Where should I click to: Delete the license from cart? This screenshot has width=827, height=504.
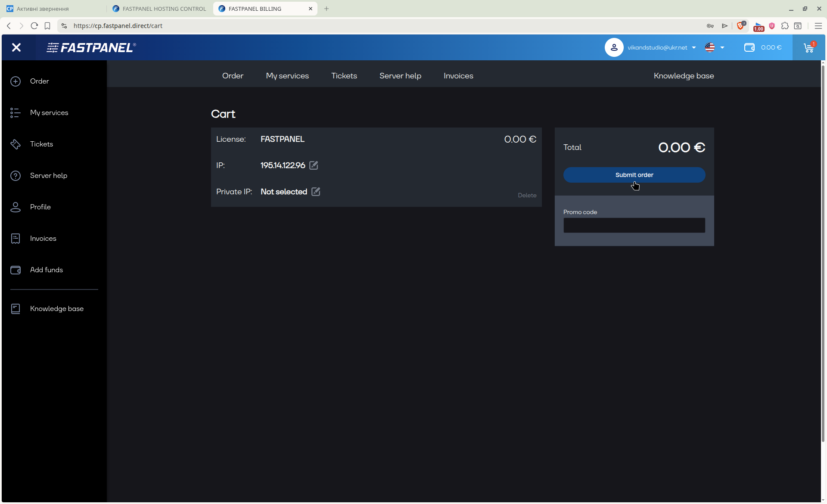pos(527,196)
